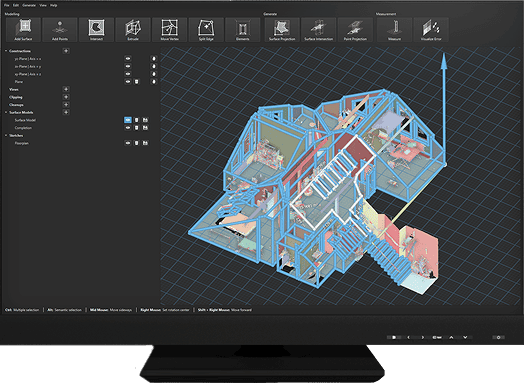Choose the Extrude tool
This screenshot has height=383, width=524.
click(x=133, y=30)
